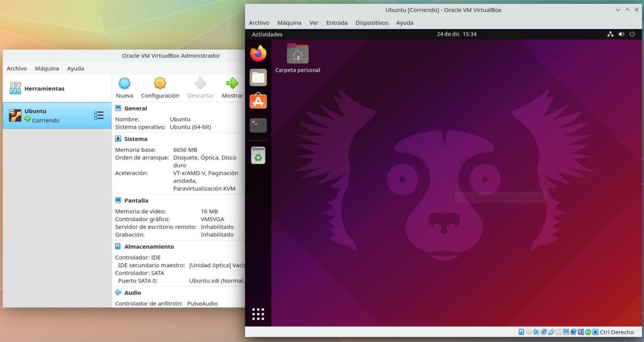Click the Mostrar green arrow toolbar button

pyautogui.click(x=232, y=83)
